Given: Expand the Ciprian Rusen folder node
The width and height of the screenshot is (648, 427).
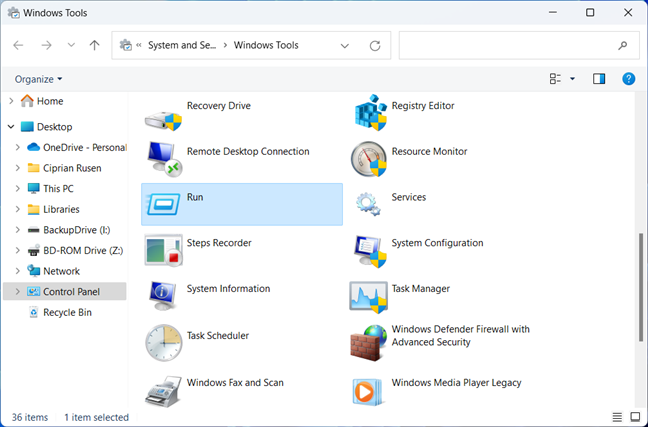Looking at the screenshot, I should tap(17, 168).
